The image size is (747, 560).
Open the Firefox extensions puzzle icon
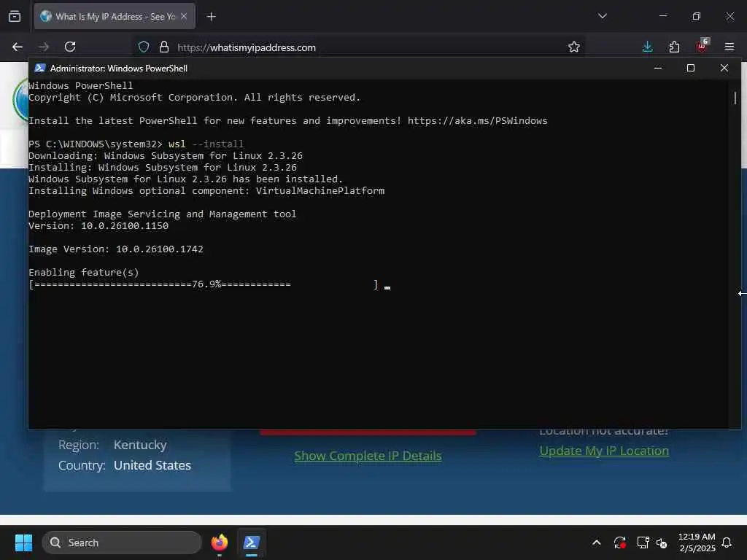pos(674,47)
